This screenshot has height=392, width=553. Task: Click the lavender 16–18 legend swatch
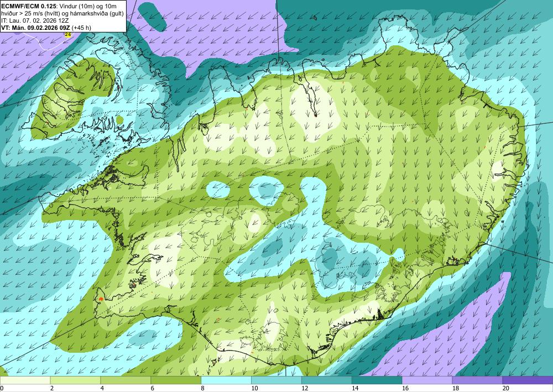(x=427, y=380)
